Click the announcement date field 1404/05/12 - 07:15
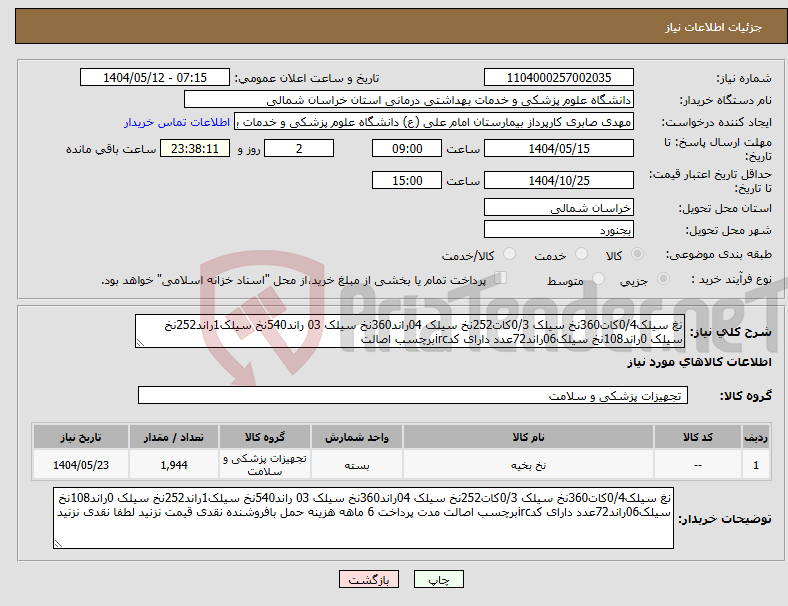Viewport: 788px width, 606px height. pos(155,77)
